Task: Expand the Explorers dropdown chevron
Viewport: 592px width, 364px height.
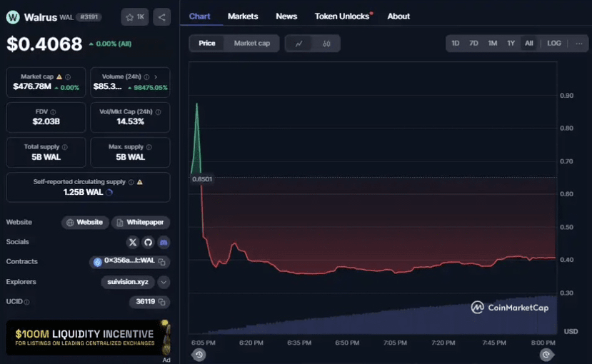Action: click(x=164, y=282)
